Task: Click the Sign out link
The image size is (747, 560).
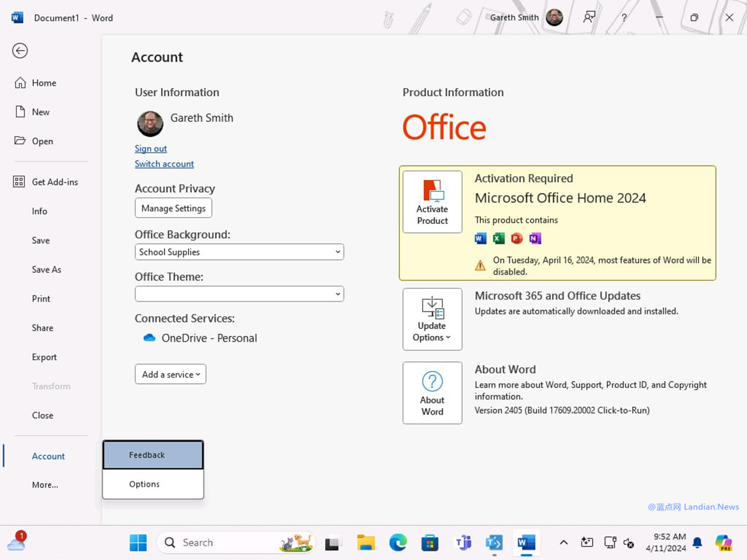Action: click(x=151, y=149)
